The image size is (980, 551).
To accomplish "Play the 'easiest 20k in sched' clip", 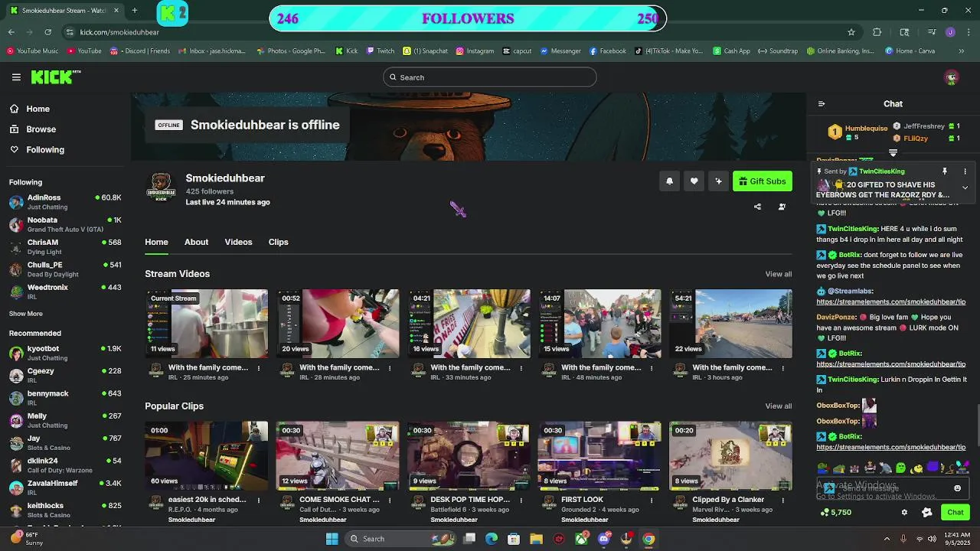I will click(x=207, y=456).
